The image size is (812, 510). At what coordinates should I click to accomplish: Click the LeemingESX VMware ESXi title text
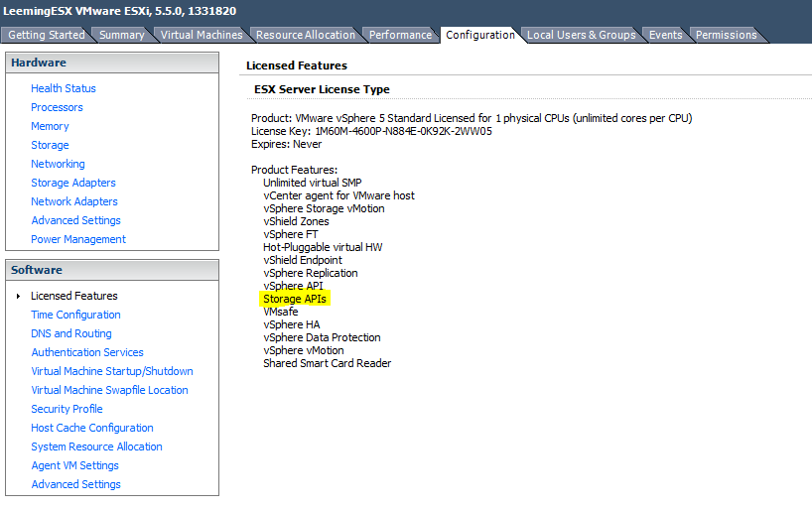(120, 11)
